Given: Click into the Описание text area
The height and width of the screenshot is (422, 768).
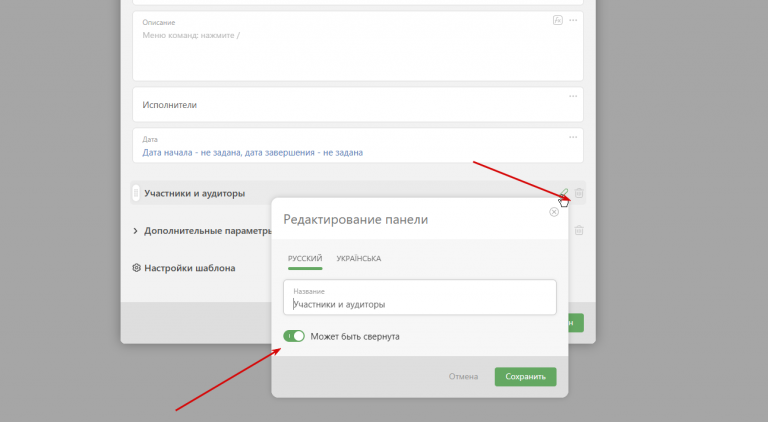Looking at the screenshot, I should (x=358, y=46).
